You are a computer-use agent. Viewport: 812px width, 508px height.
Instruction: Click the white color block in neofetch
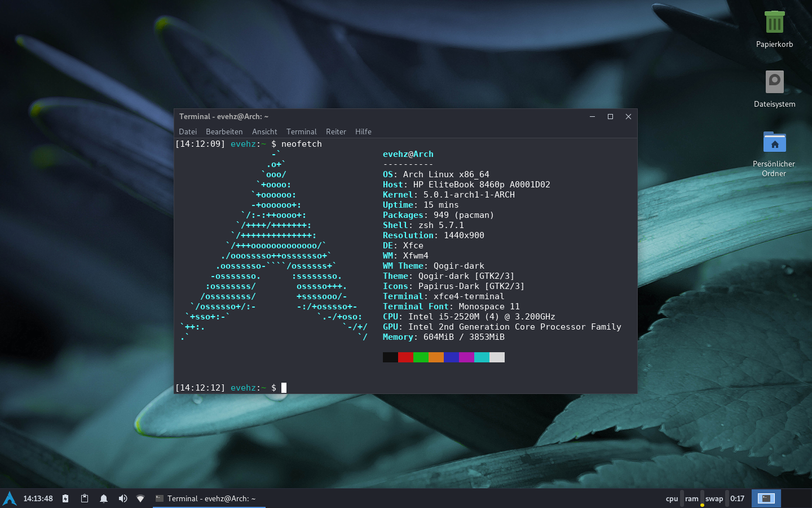[x=497, y=357]
